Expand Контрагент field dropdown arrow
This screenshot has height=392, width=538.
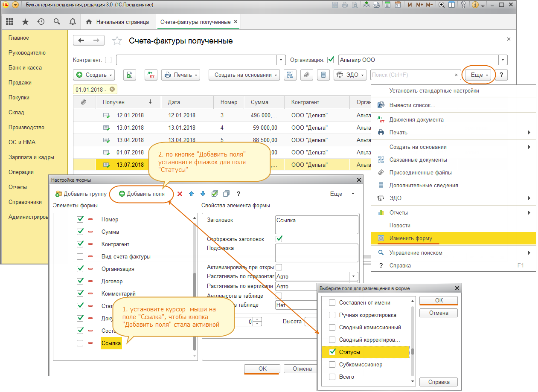(281, 60)
